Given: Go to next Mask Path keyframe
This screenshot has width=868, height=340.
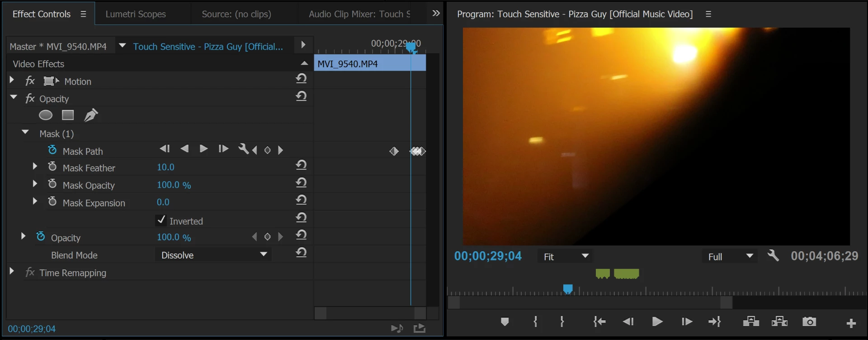Looking at the screenshot, I should (280, 150).
